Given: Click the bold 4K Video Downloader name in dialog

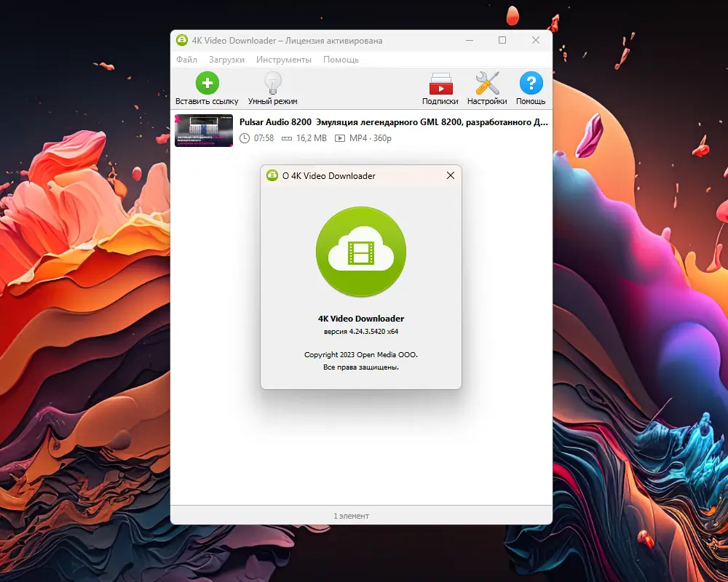Looking at the screenshot, I should (361, 319).
